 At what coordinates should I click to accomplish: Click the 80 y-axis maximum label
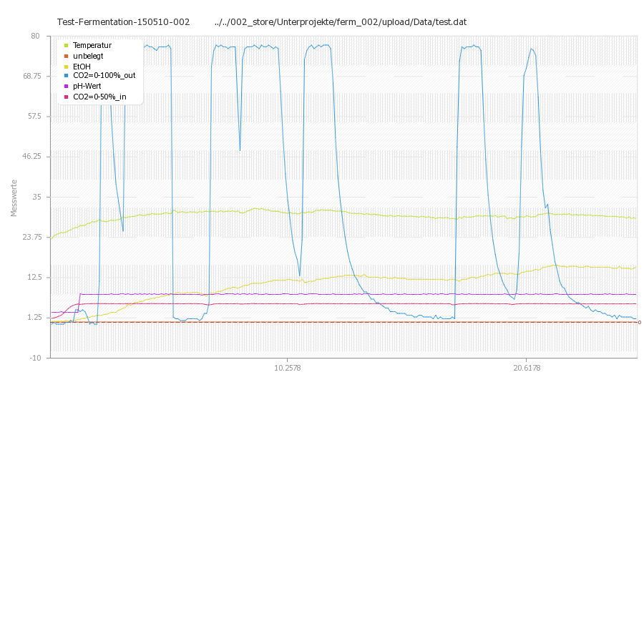click(x=35, y=36)
